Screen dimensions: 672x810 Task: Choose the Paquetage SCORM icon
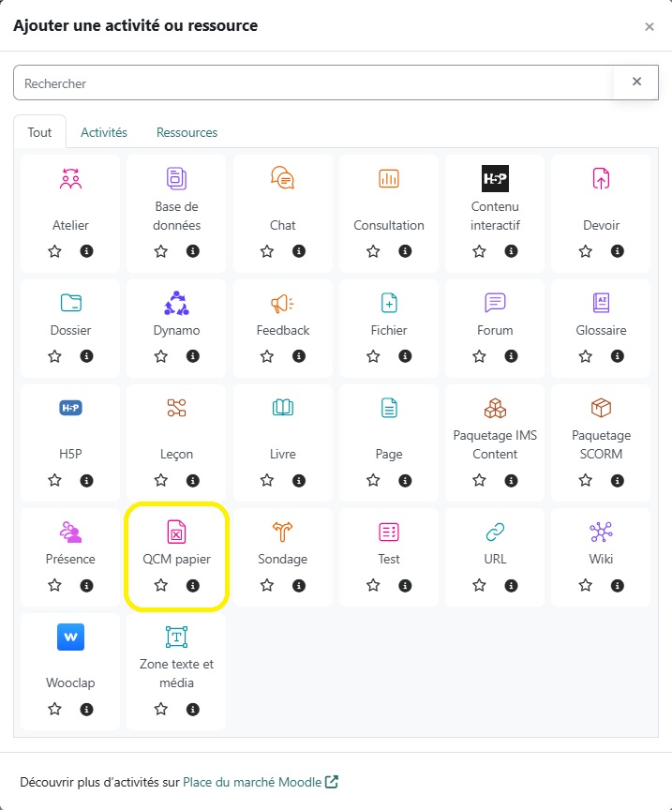[601, 408]
